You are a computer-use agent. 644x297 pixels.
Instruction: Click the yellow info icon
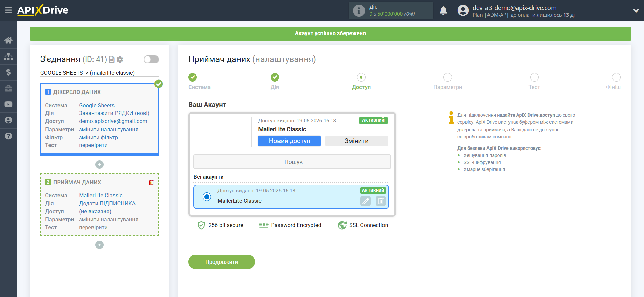pyautogui.click(x=451, y=118)
